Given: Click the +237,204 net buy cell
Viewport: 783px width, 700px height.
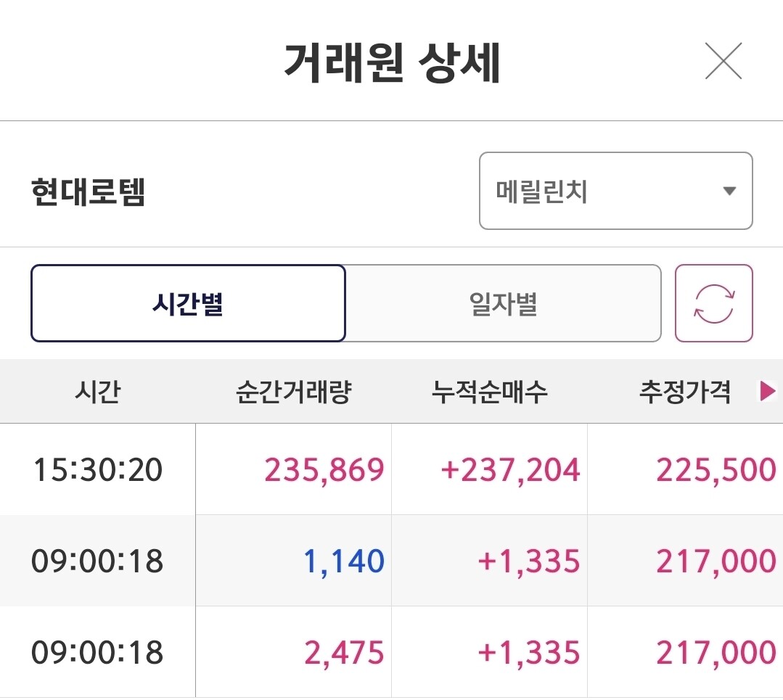Looking at the screenshot, I should pos(510,470).
